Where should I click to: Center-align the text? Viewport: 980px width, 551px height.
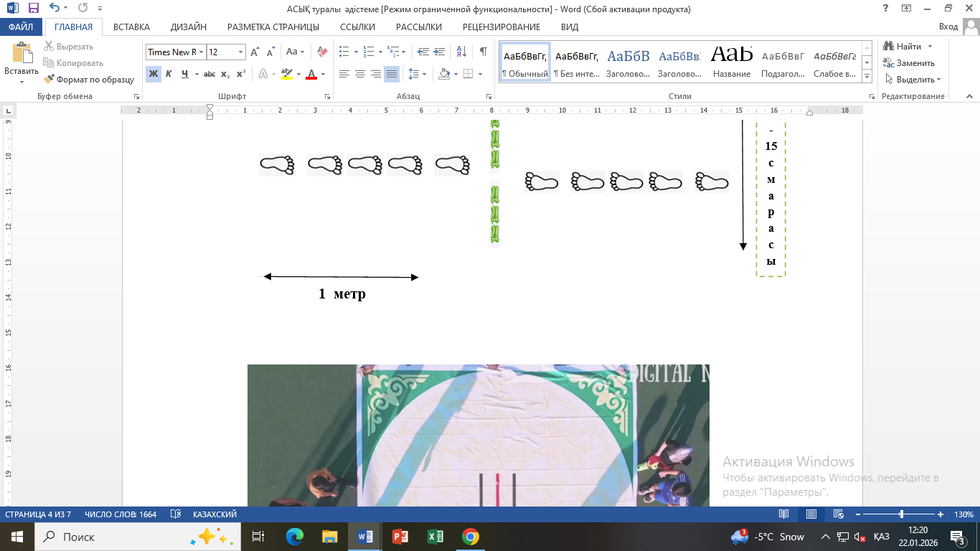360,74
